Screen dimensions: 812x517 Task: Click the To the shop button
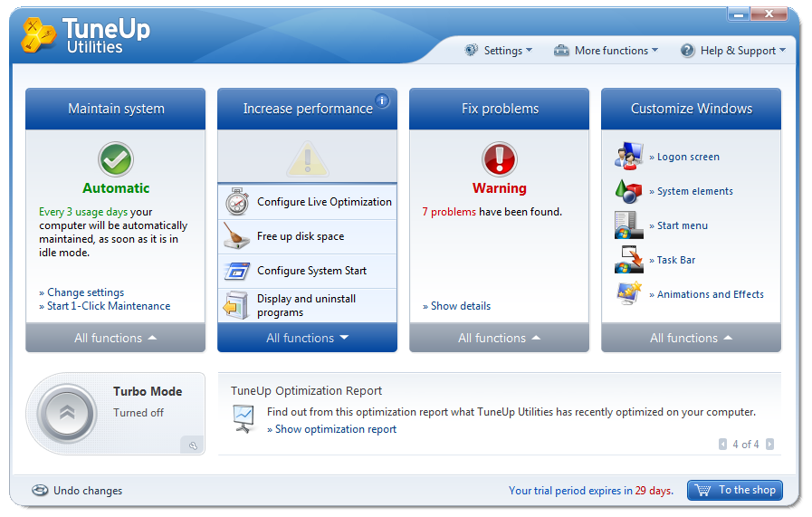click(x=735, y=490)
